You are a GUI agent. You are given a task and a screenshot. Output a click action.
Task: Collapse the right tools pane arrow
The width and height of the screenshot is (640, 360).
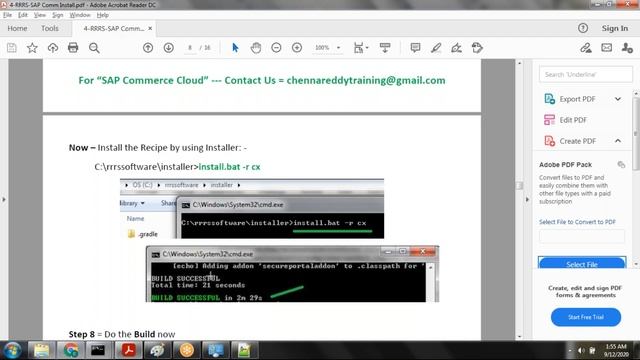point(527,200)
